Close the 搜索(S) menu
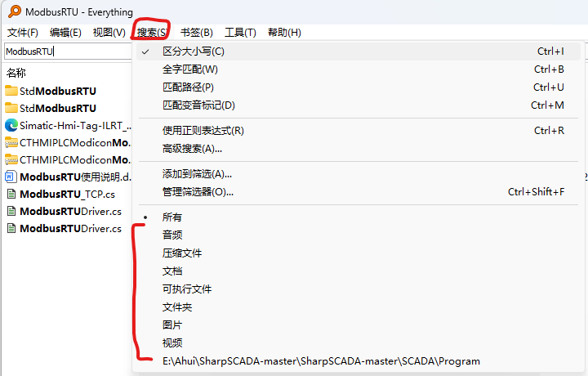588x376 pixels. [x=152, y=33]
